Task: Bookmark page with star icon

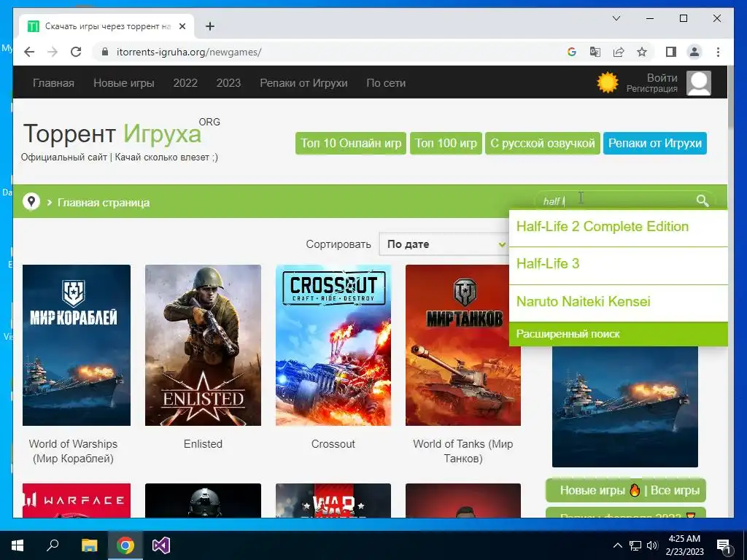Action: click(x=642, y=52)
